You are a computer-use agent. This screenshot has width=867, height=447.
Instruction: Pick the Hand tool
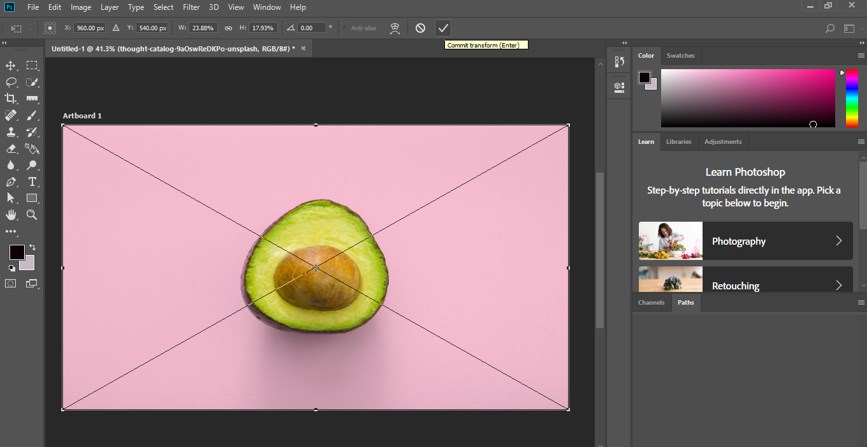pos(11,215)
